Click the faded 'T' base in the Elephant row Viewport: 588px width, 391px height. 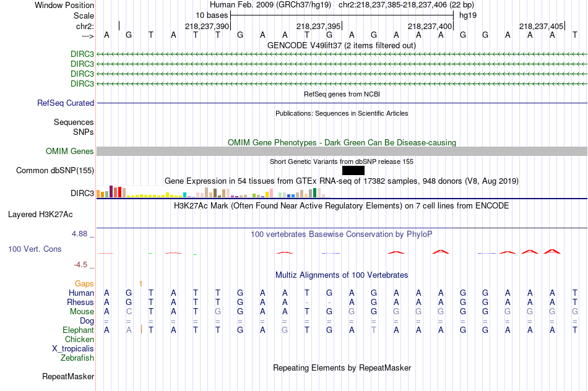tap(374, 330)
